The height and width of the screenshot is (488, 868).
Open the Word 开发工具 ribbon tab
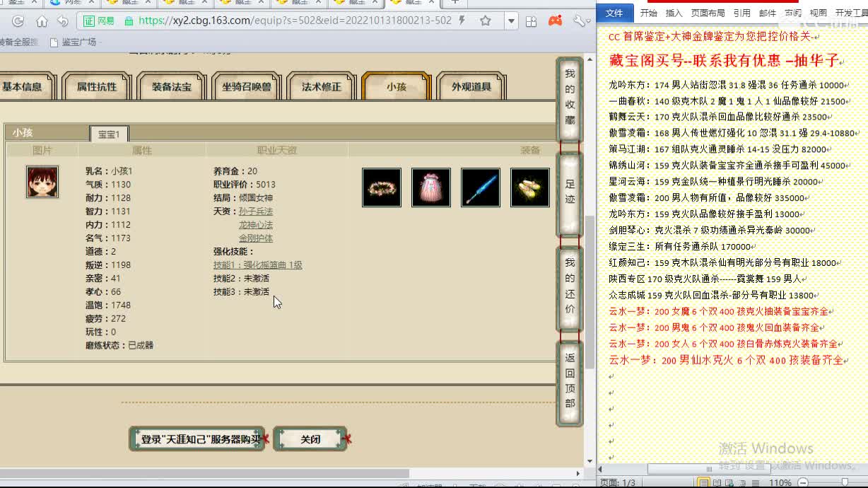(x=851, y=13)
